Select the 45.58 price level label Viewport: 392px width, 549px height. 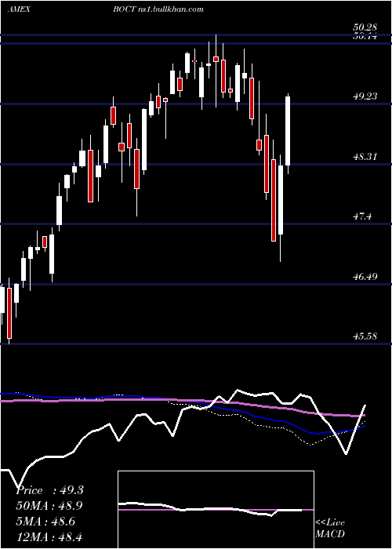(x=365, y=336)
